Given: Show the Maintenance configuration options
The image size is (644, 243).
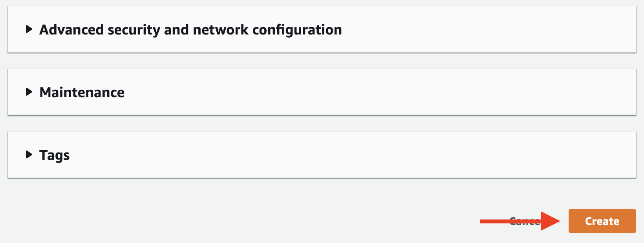Looking at the screenshot, I should pyautogui.click(x=81, y=92).
